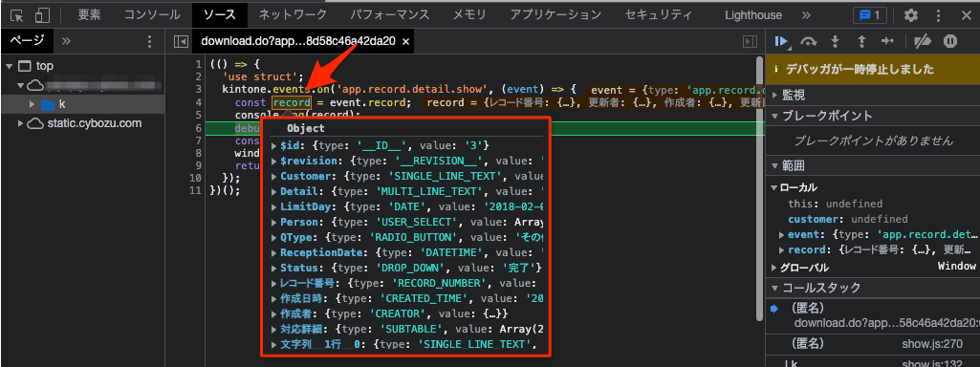Expand 作成日時 property in tooltip

pos(273,298)
